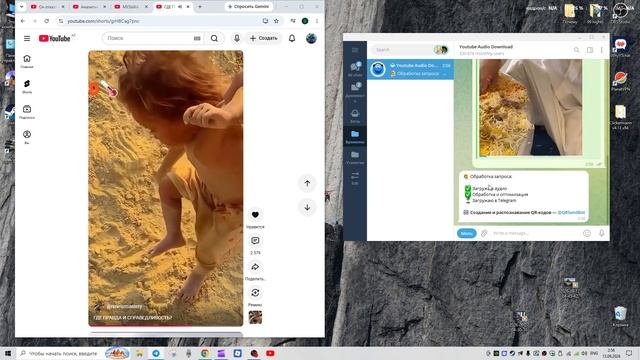Share the current Short
The image size is (640, 360).
point(255,267)
